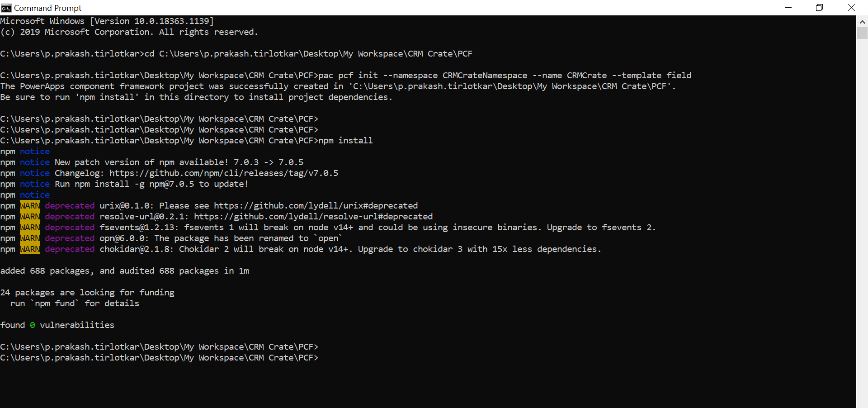868x408 pixels.
Task: Open the Command Prompt system menu icon
Action: 6,8
